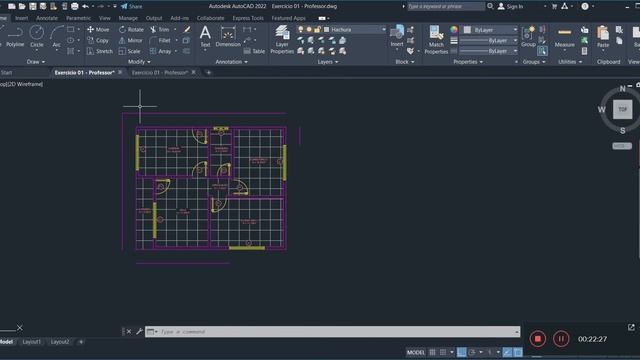640x360 pixels.
Task: Click the Group tool
Action: 528,37
